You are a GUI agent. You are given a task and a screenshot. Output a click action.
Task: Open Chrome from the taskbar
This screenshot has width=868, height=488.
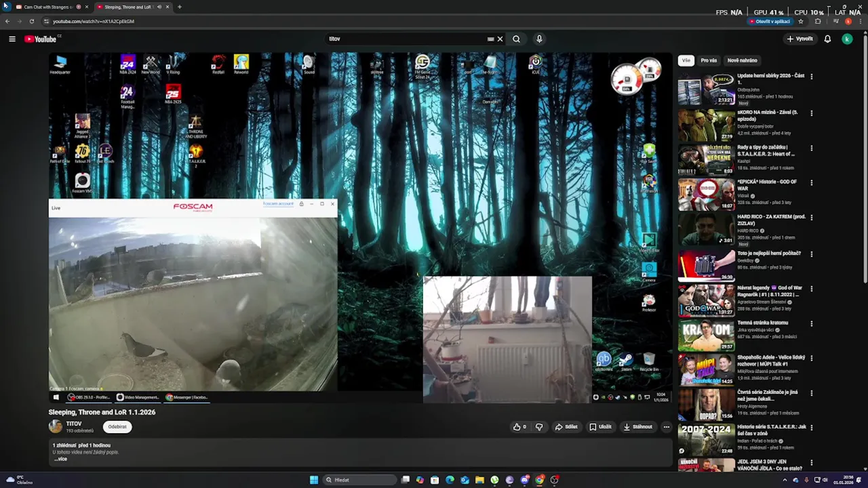click(539, 480)
